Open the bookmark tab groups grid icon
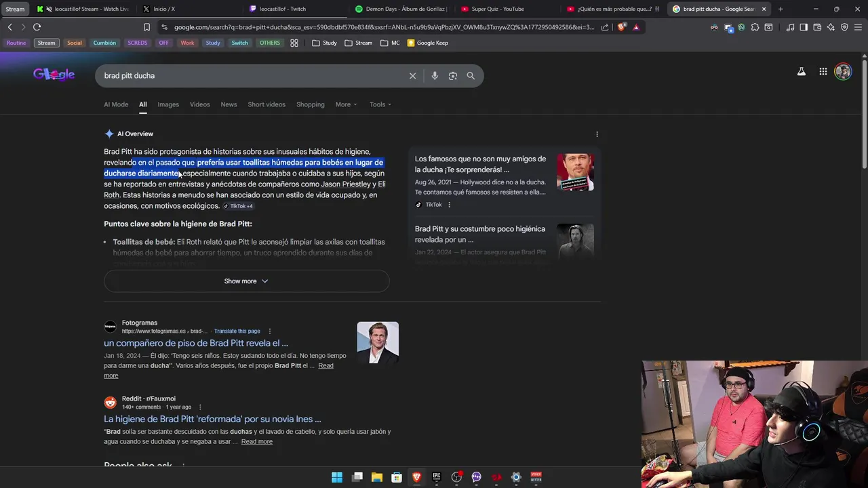 (x=294, y=43)
